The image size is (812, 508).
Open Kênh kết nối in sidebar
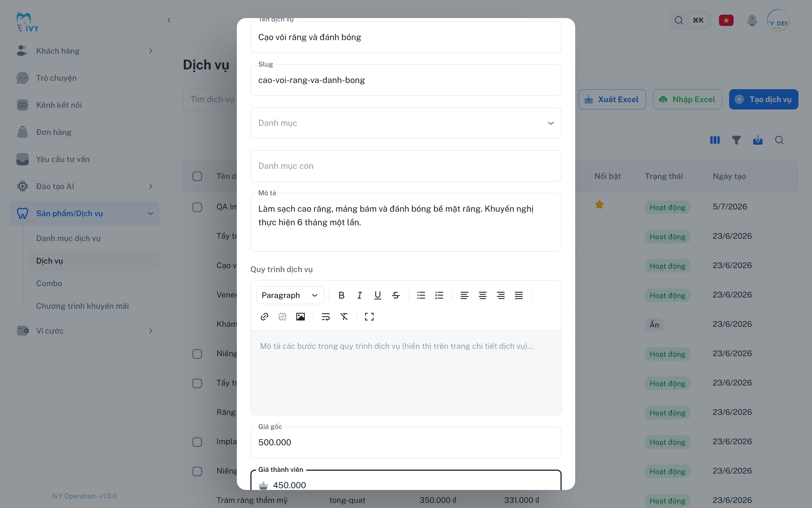pos(84,105)
